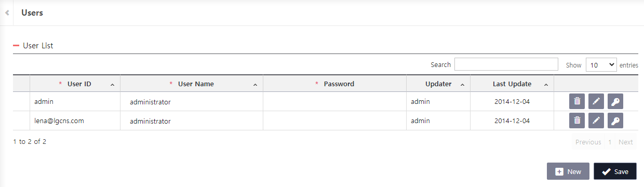Delete the admin user row

point(577,102)
